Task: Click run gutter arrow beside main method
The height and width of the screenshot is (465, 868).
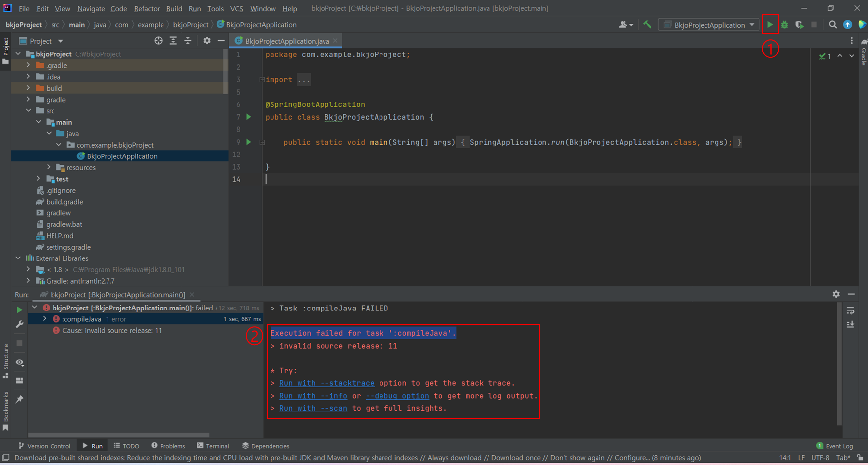Action: [249, 142]
